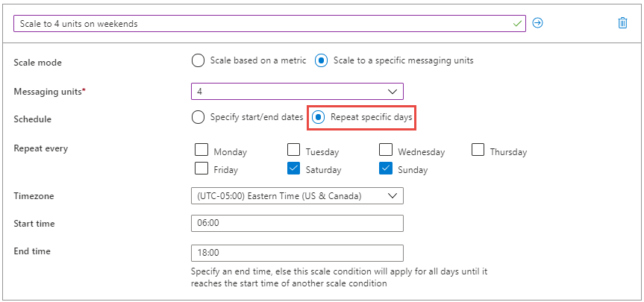Viewport: 644px width, 302px height.
Task: Select 'Scale to a specific messaging units'
Action: [x=322, y=60]
